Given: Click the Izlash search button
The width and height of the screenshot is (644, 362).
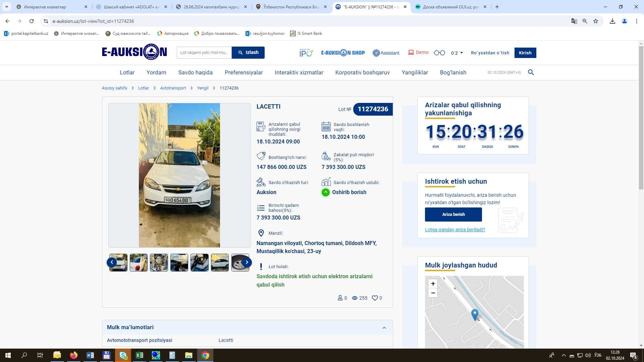Looking at the screenshot, I should point(248,52).
